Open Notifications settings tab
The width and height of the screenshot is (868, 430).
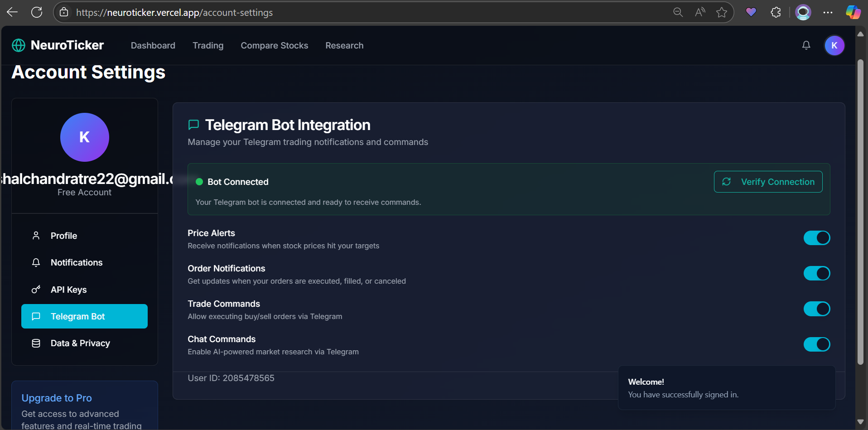[85, 262]
